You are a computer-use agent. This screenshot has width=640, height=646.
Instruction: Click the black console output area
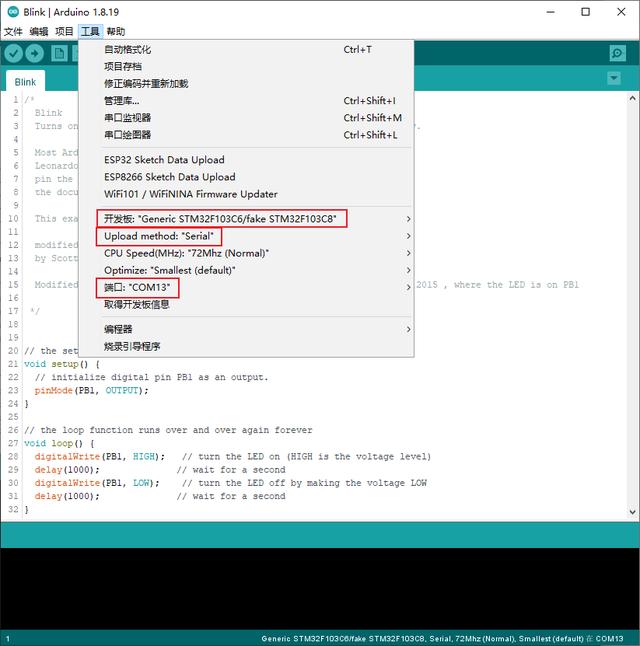click(320, 588)
